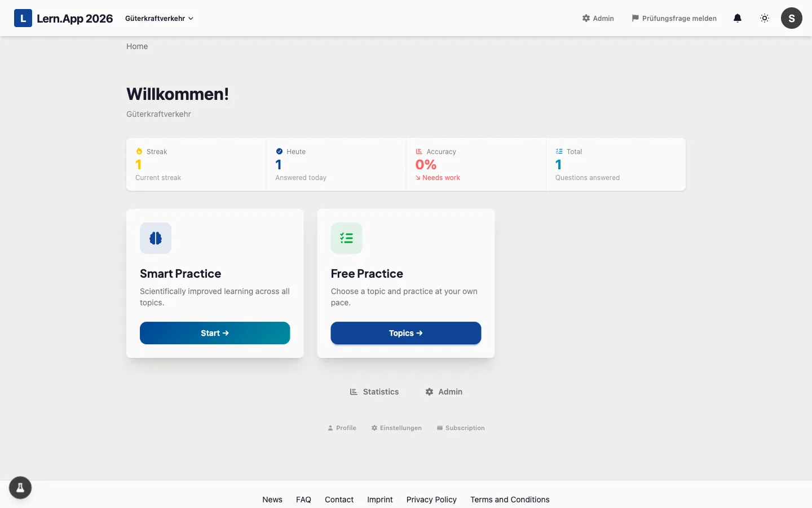The width and height of the screenshot is (812, 508).
Task: Click the flask icon button at bottom left
Action: pos(20,488)
